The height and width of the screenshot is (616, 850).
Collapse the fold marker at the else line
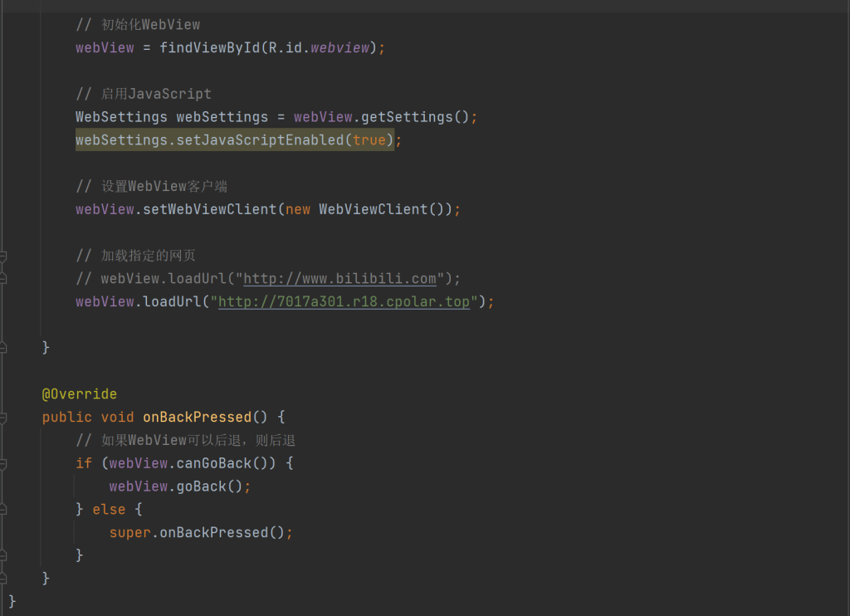[3, 510]
